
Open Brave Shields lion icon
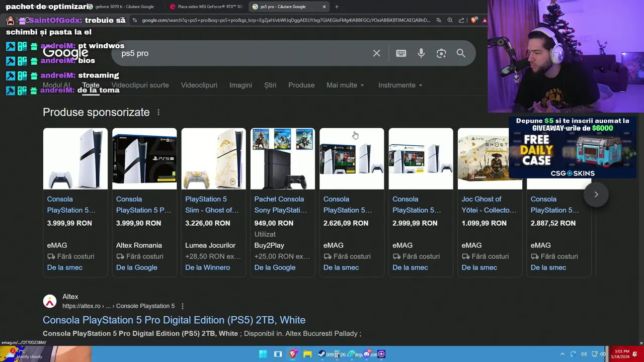coord(473,21)
